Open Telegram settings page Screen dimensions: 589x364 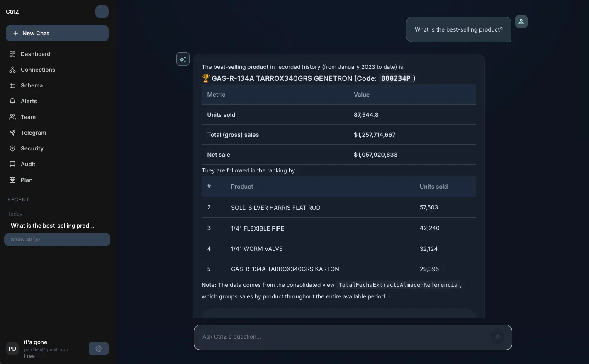57,133
